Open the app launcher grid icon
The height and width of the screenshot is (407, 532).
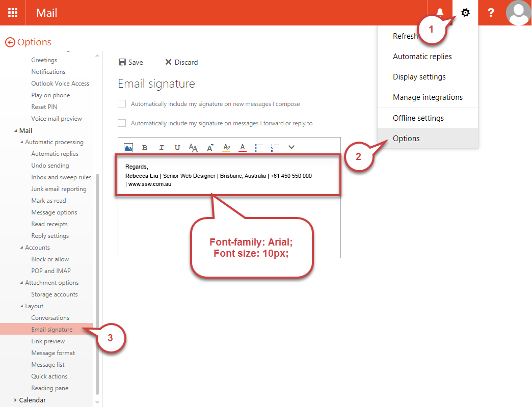tap(13, 13)
